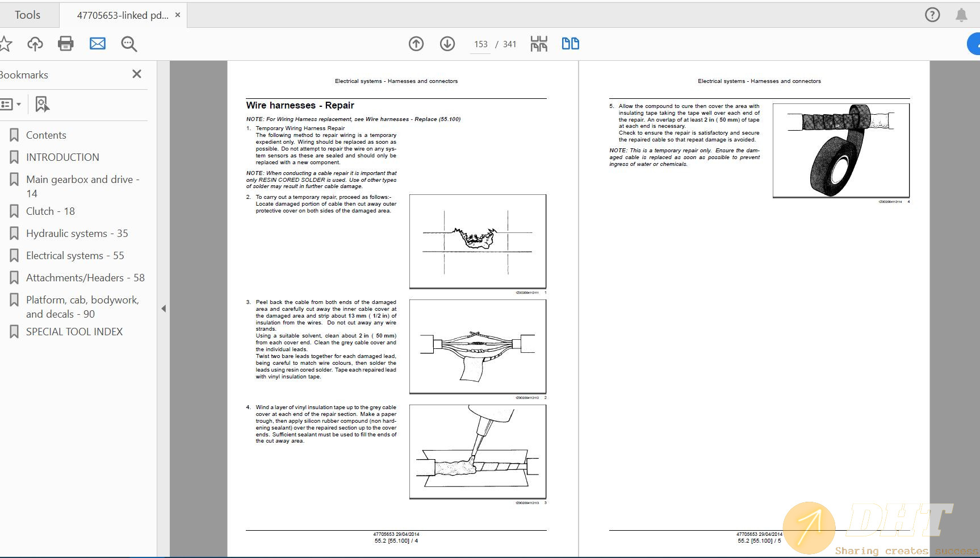Close the Bookmarks panel

coord(137,74)
